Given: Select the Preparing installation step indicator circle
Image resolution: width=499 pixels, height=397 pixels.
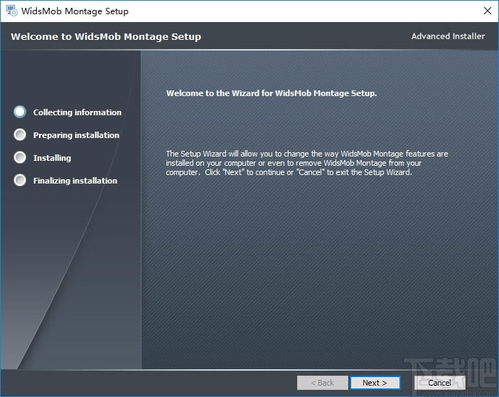Looking at the screenshot, I should tap(20, 135).
